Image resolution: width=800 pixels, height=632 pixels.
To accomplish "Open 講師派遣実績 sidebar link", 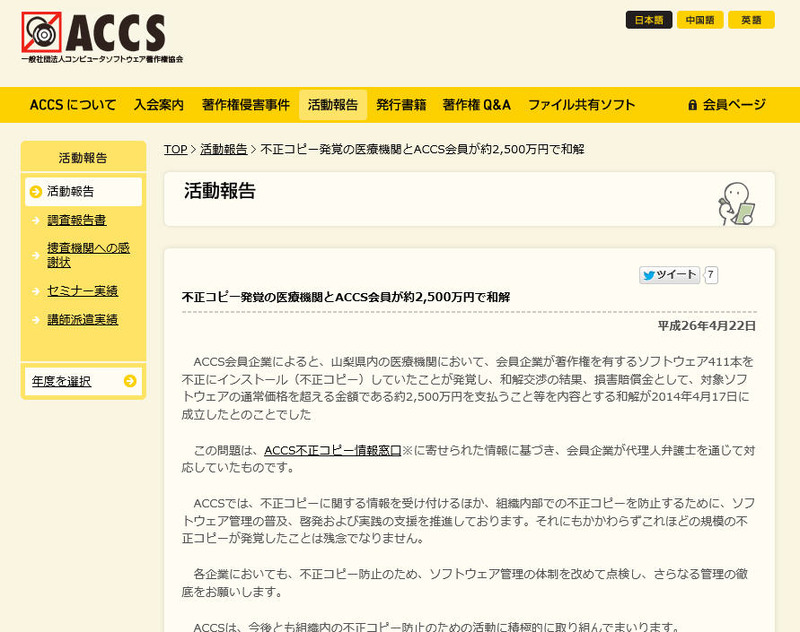I will (82, 320).
